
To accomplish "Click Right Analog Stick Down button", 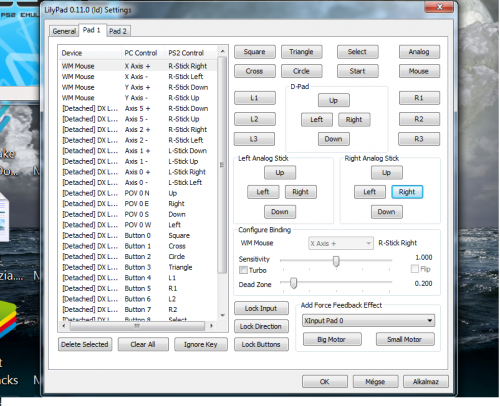I will (387, 212).
